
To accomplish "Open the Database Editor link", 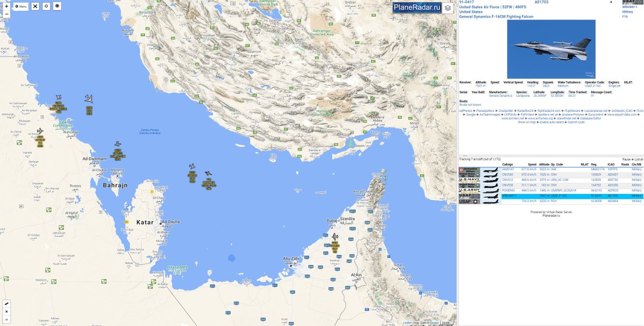I will pyautogui.click(x=591, y=118).
